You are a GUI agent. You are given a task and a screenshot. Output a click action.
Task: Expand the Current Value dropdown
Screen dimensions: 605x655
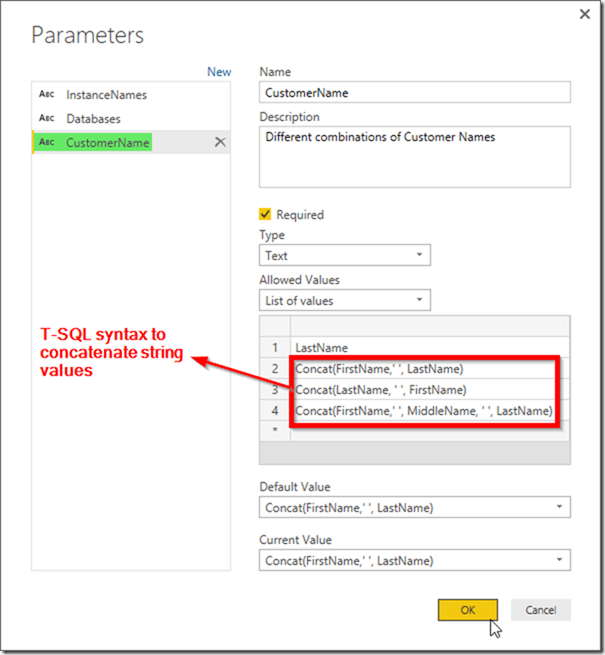point(414,560)
